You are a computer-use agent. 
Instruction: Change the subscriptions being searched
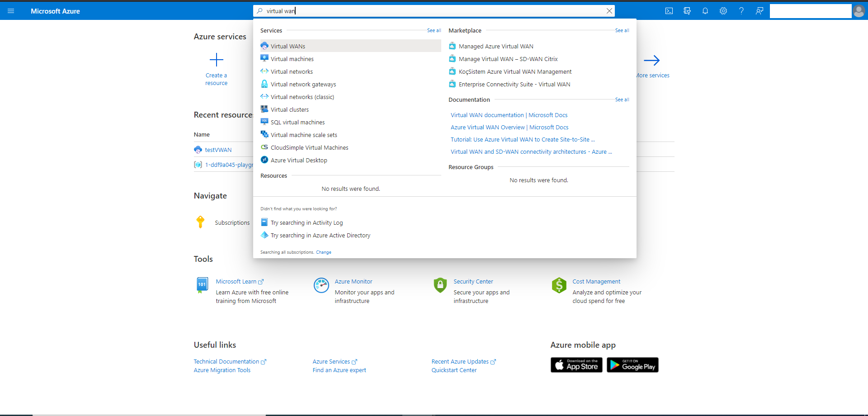[324, 252]
